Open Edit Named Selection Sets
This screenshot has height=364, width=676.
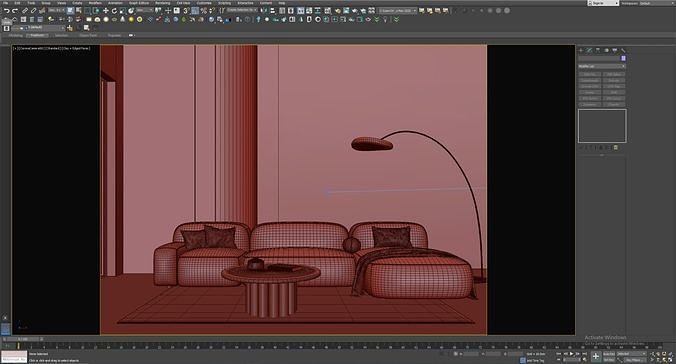pos(222,10)
